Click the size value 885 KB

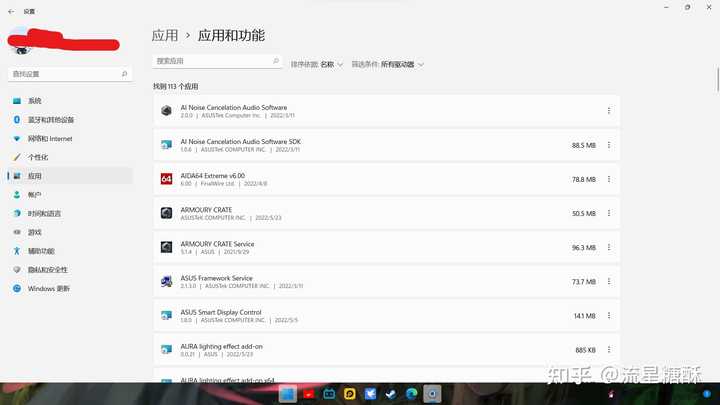(x=585, y=350)
